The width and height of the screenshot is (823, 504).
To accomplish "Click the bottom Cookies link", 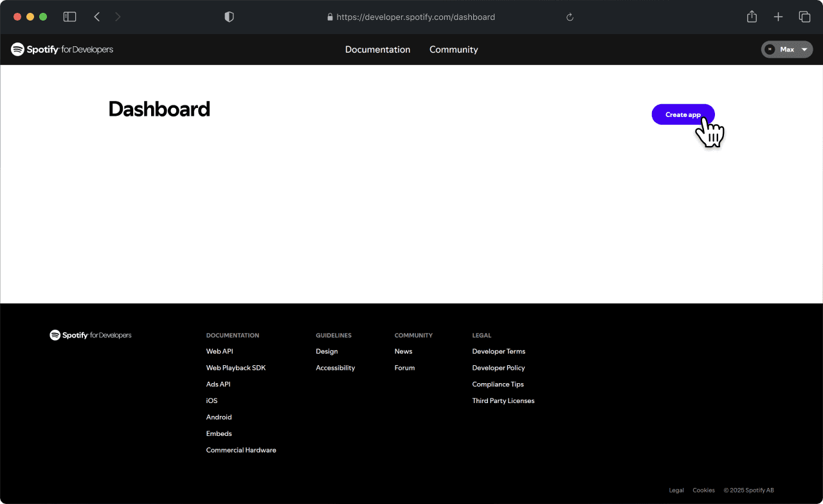I will pyautogui.click(x=703, y=491).
